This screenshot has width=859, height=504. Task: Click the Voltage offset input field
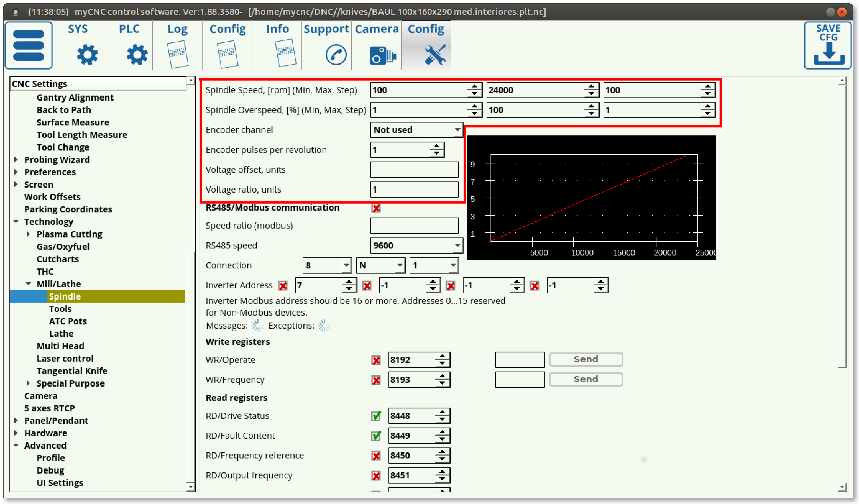(x=414, y=170)
